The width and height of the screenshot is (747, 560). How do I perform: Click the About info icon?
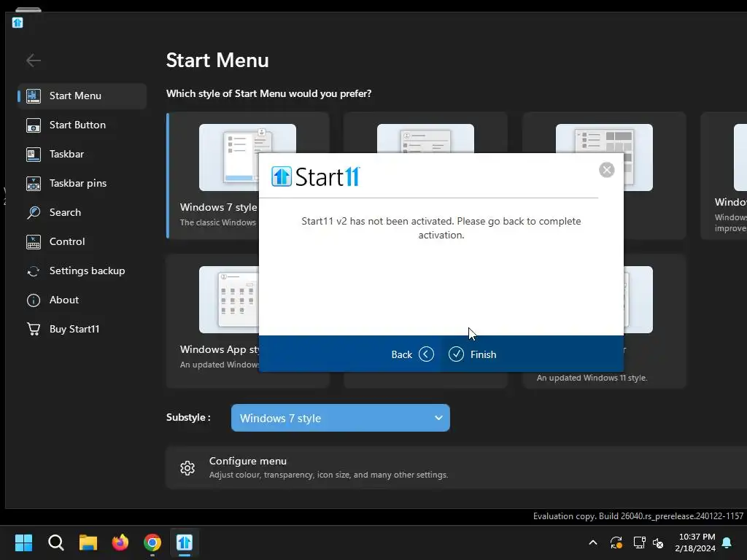34,300
